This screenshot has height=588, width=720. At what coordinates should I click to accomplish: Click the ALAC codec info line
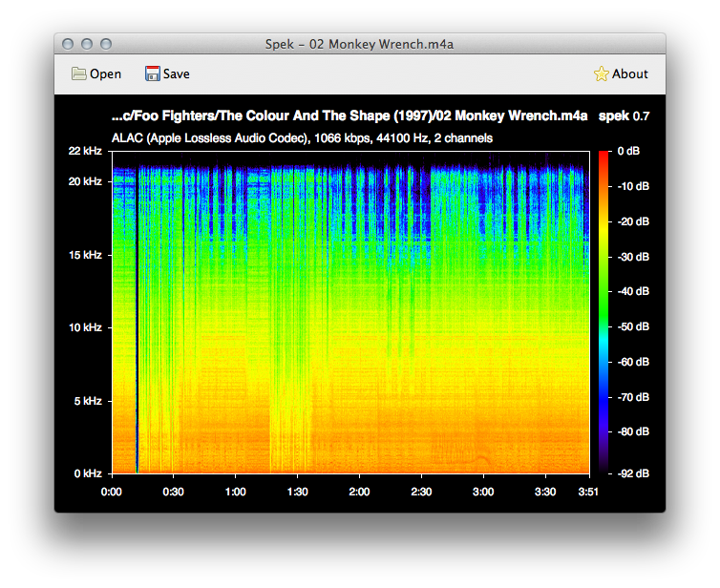[302, 138]
